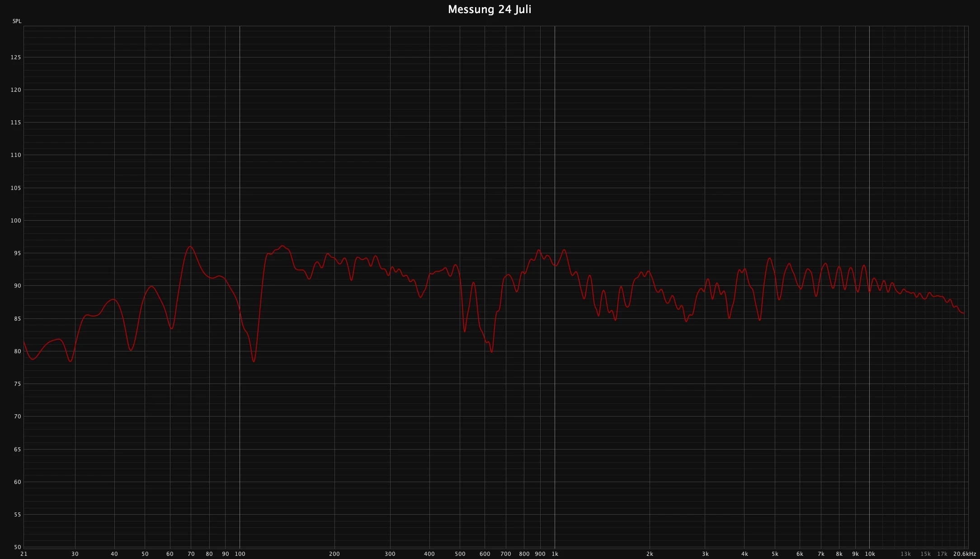
Task: Click the 95 dB axis value
Action: pyautogui.click(x=17, y=253)
